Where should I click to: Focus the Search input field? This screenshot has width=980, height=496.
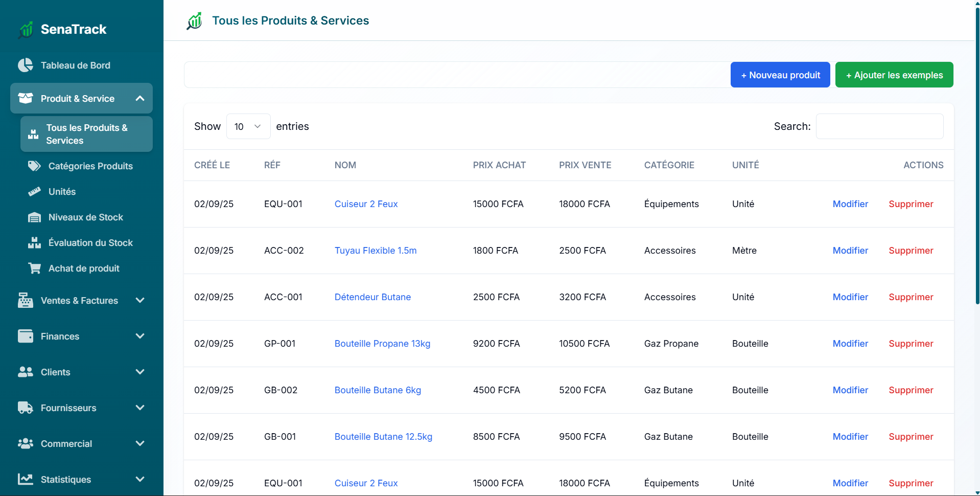[x=879, y=126]
